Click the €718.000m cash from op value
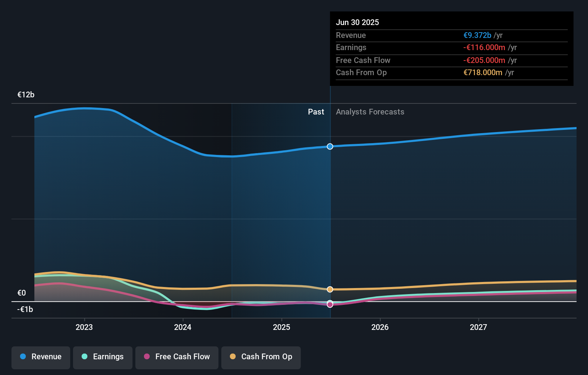The width and height of the screenshot is (588, 375). tap(483, 72)
